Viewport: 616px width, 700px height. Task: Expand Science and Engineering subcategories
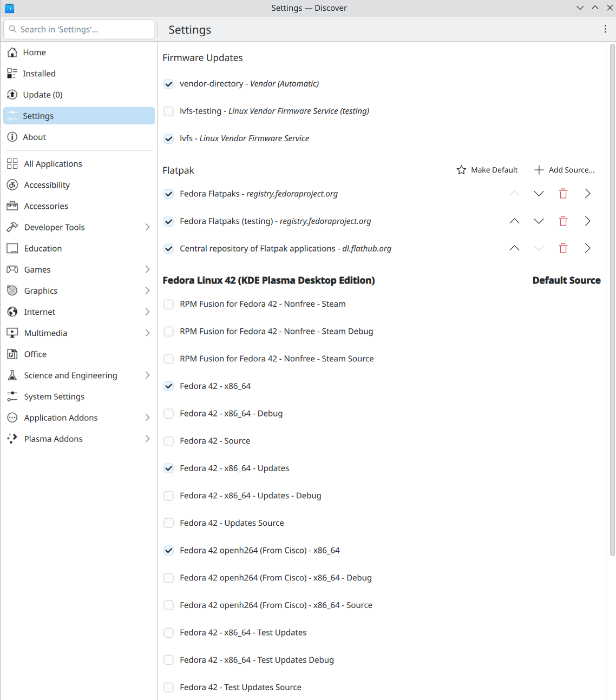pyautogui.click(x=147, y=375)
